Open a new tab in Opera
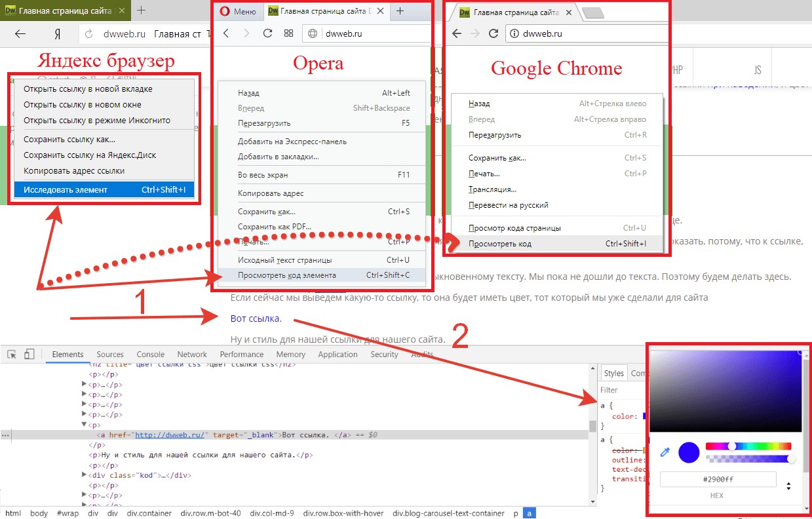 click(400, 11)
